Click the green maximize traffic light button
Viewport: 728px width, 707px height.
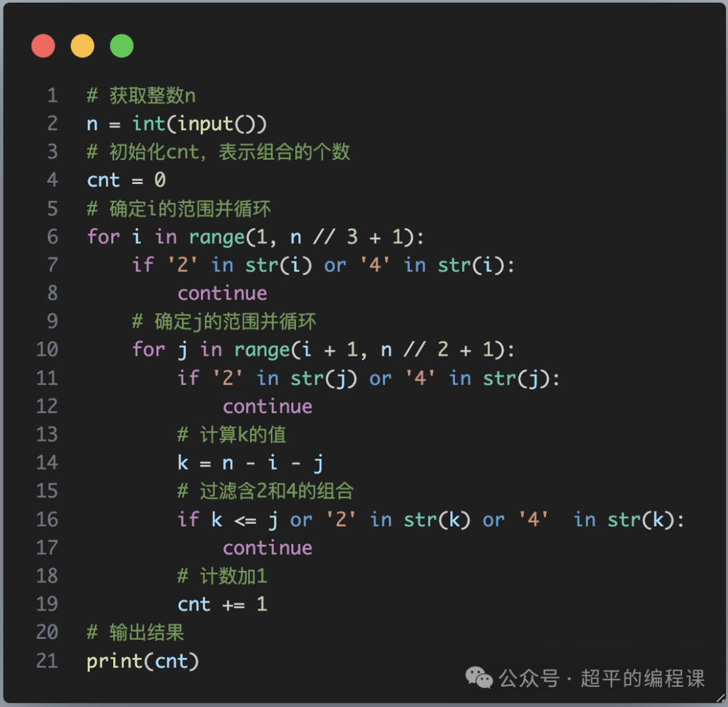coord(121,45)
